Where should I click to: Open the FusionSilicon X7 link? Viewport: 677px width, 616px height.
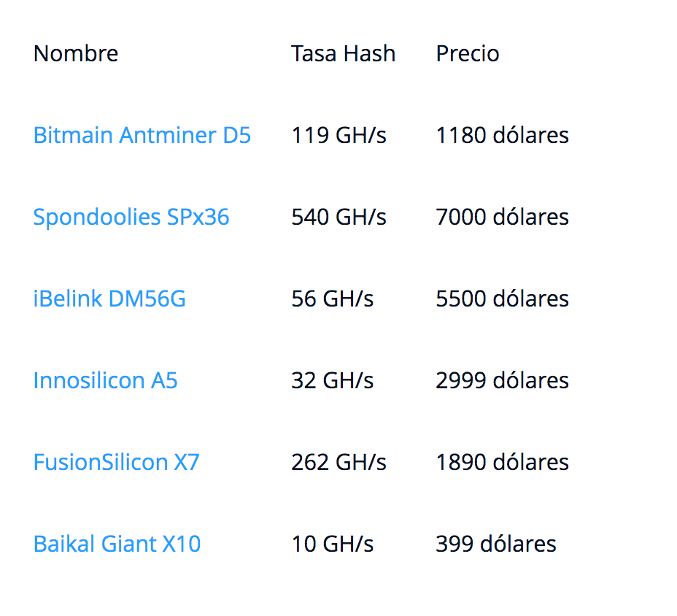pos(116,462)
